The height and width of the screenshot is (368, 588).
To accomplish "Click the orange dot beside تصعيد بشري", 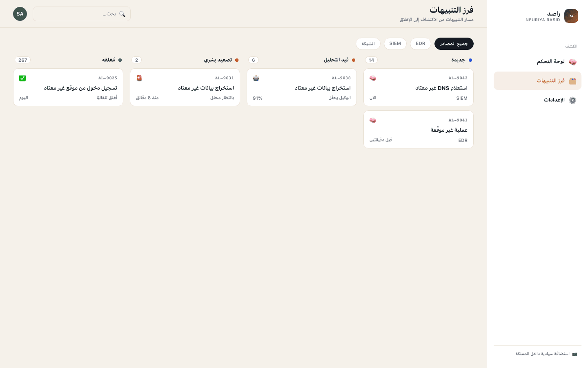I will (x=237, y=60).
